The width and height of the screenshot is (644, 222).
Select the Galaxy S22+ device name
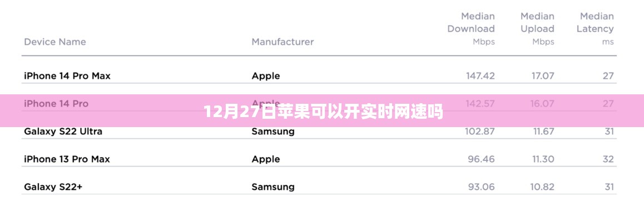(x=53, y=187)
